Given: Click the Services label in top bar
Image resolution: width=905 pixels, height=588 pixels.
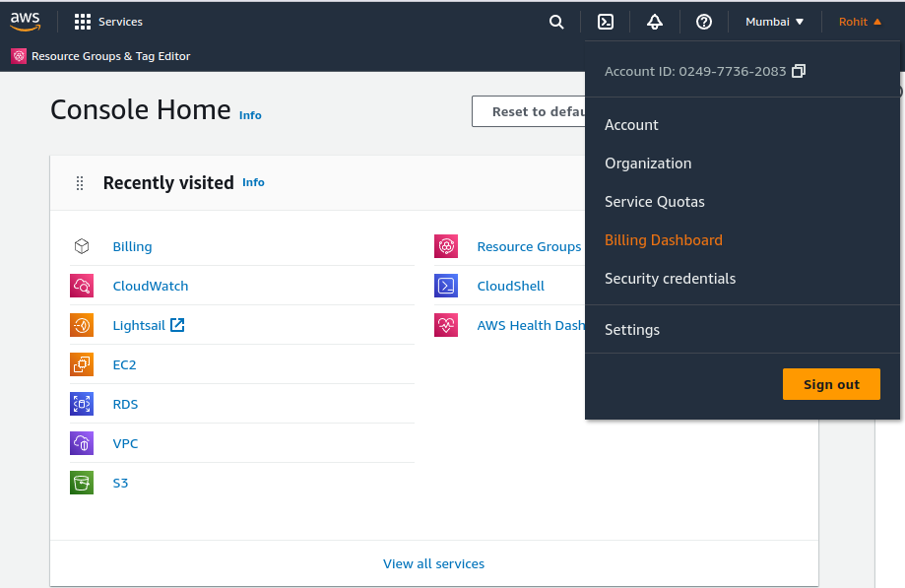Looking at the screenshot, I should pos(120,22).
